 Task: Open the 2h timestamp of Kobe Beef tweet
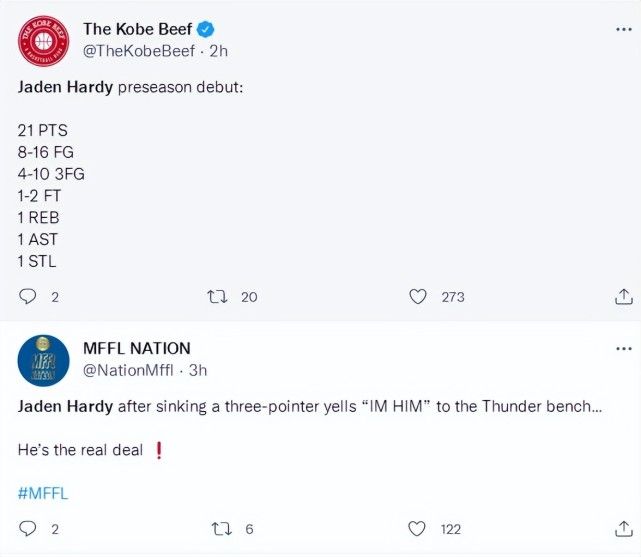(219, 50)
